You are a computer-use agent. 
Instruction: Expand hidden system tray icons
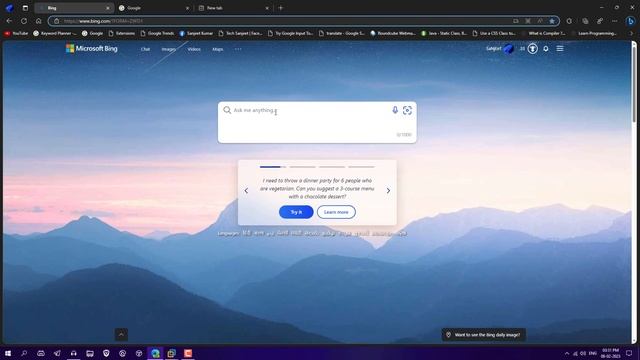(x=567, y=353)
